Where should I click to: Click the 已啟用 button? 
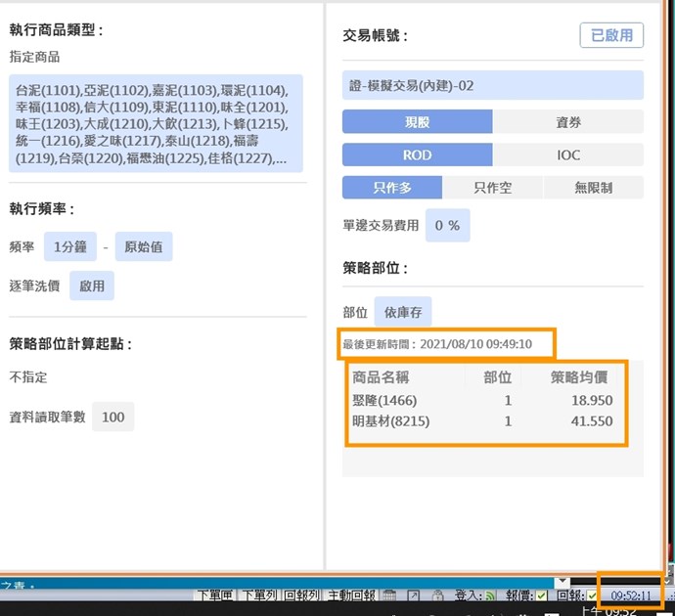tap(611, 35)
